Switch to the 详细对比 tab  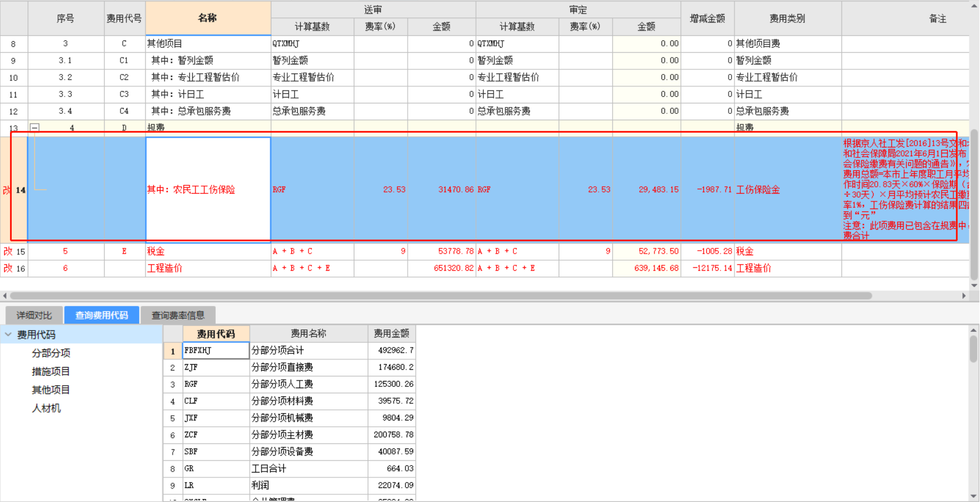tap(34, 315)
